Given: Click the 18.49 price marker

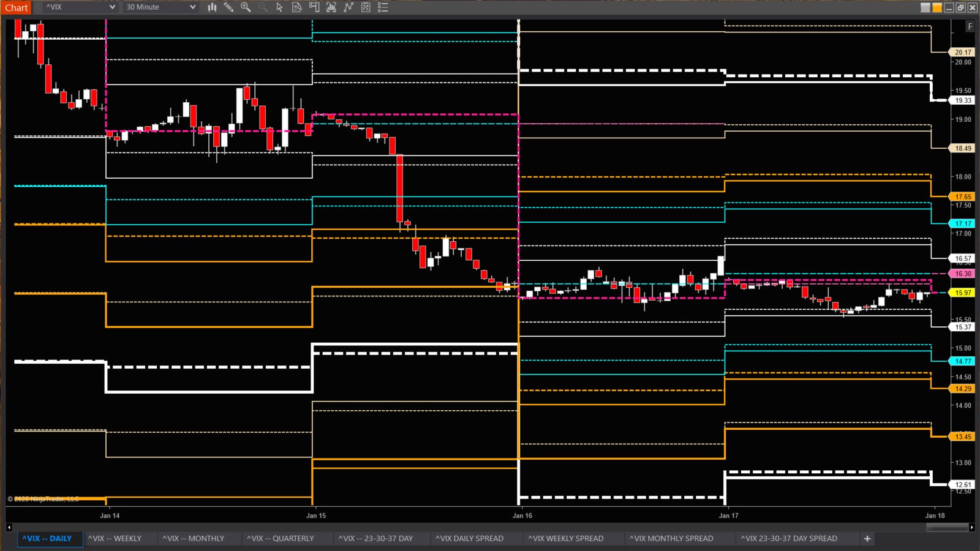Looking at the screenshot, I should (x=963, y=148).
